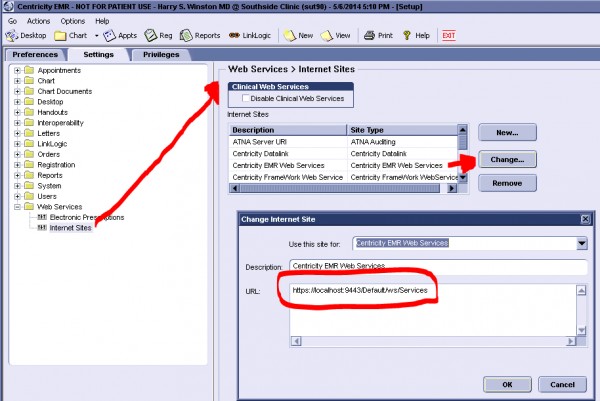Open the Help menu in menu bar
Image resolution: width=600 pixels, height=401 pixels.
click(x=102, y=21)
